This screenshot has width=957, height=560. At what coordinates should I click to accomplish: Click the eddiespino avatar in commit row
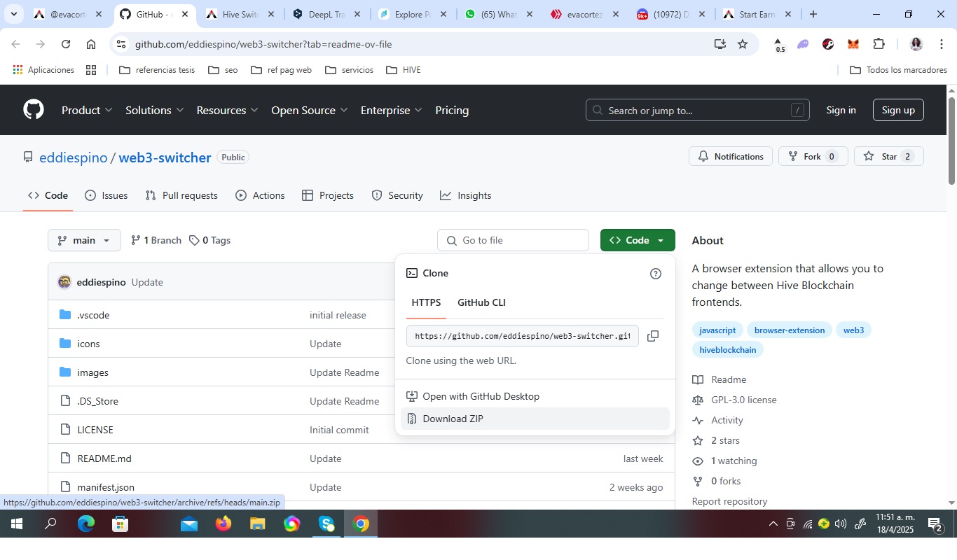coord(64,282)
